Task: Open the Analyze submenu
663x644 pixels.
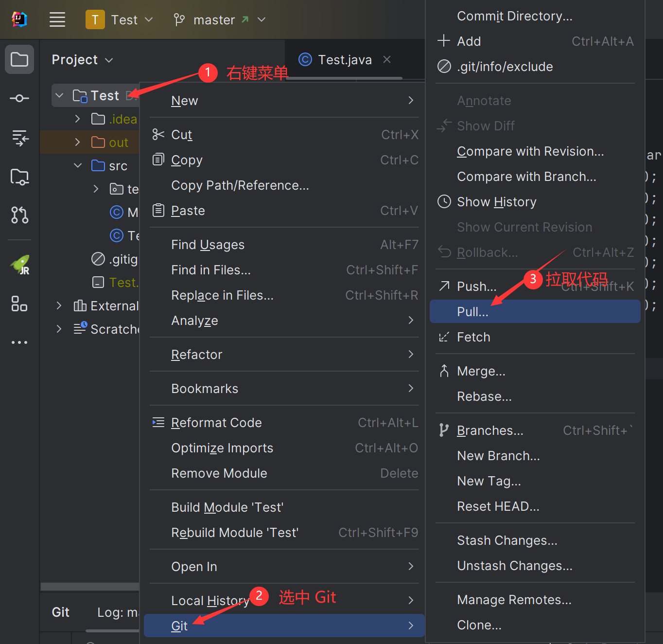Action: tap(284, 320)
